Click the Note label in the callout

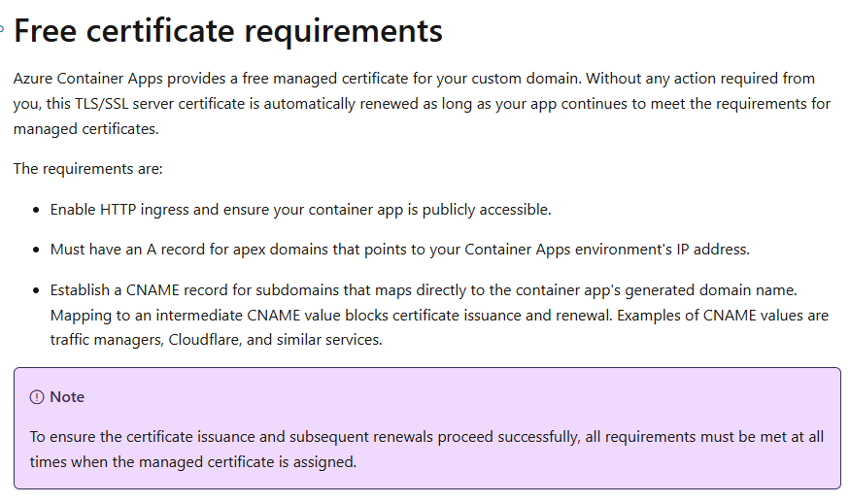coord(67,397)
